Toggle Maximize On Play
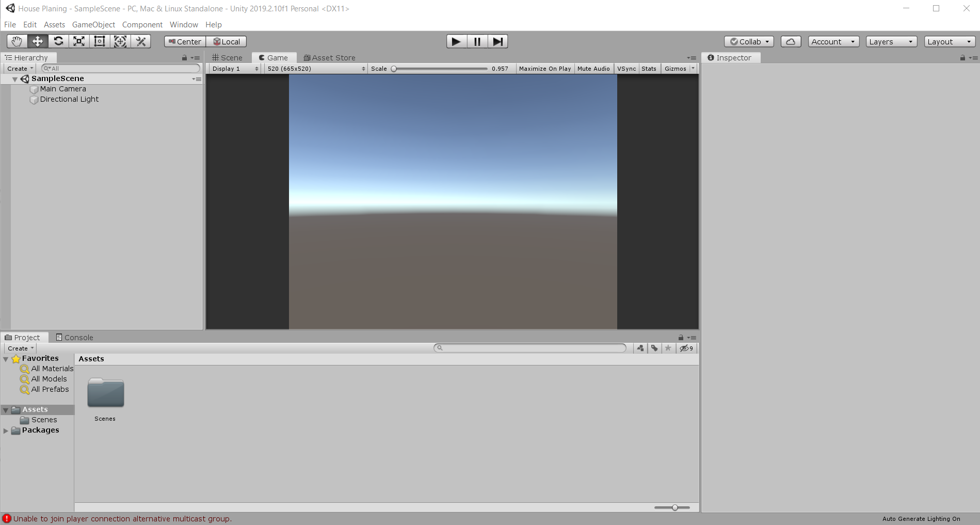 coord(544,69)
